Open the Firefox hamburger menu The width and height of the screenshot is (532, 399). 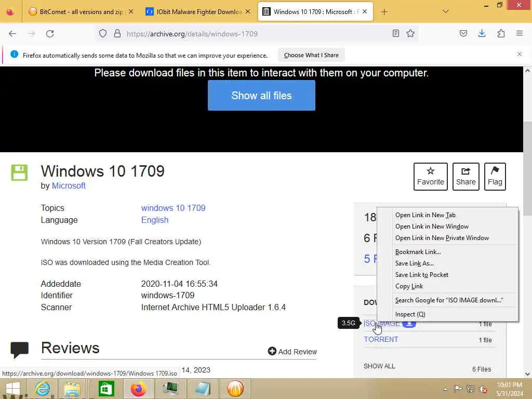[520, 33]
